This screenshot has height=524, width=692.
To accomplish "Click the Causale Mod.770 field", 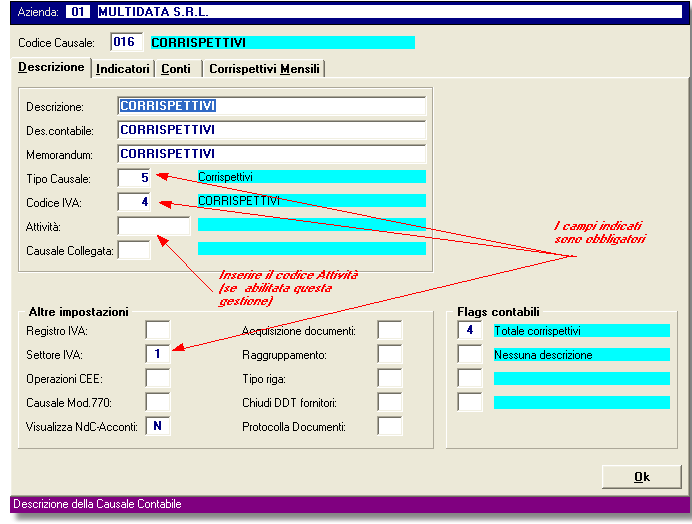I will pyautogui.click(x=158, y=402).
